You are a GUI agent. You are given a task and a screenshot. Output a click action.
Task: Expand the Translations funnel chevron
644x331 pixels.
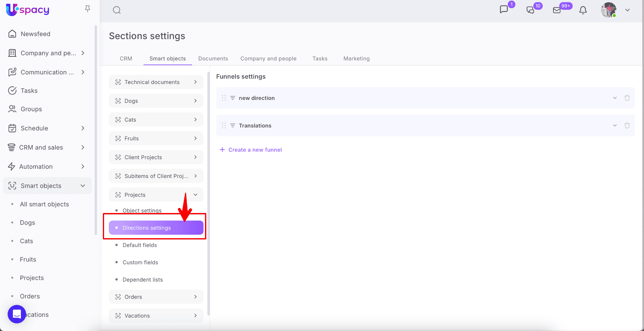coord(614,126)
